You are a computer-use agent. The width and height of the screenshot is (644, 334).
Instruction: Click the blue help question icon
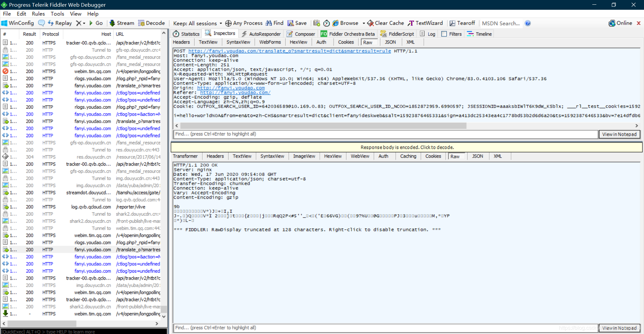pyautogui.click(x=528, y=23)
